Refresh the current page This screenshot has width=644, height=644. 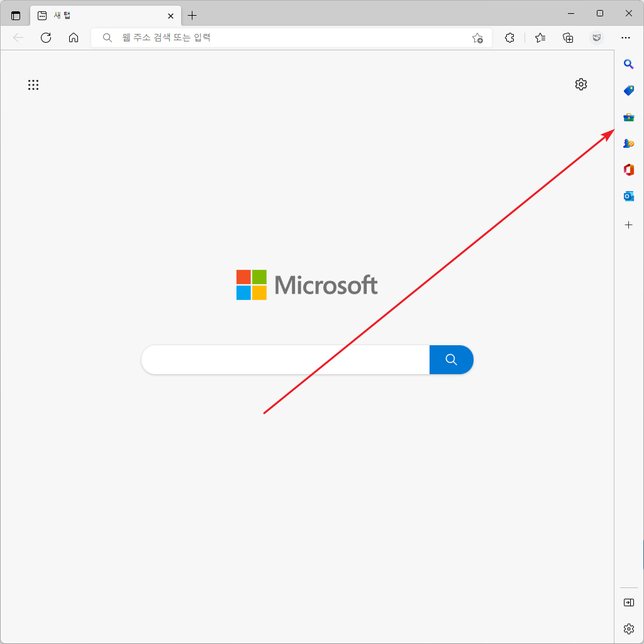46,38
